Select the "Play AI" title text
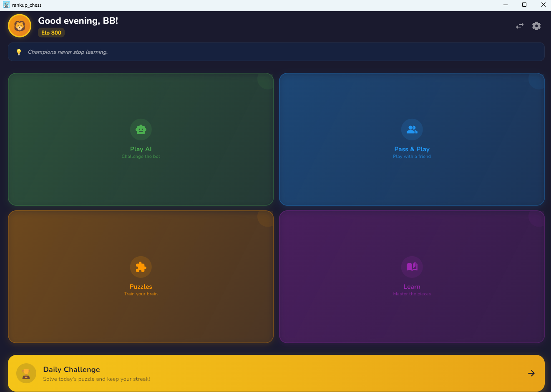The height and width of the screenshot is (392, 551). 141,149
